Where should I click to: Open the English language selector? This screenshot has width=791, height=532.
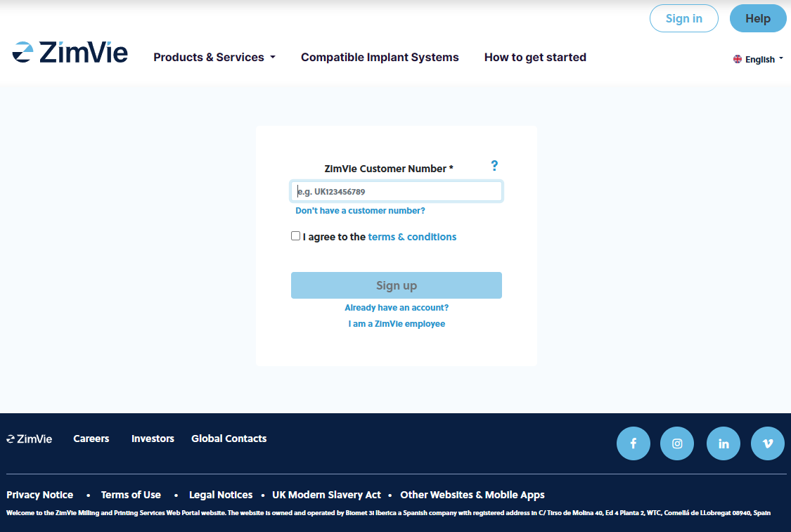[x=758, y=60]
